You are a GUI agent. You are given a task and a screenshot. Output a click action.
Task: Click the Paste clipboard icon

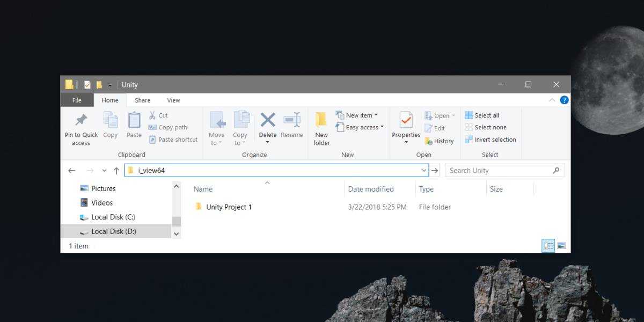[134, 120]
